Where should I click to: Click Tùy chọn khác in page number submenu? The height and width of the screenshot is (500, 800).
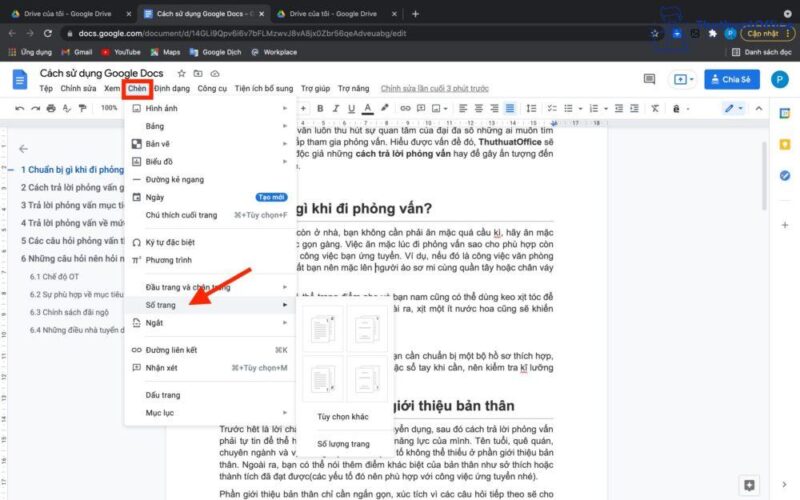coord(343,417)
